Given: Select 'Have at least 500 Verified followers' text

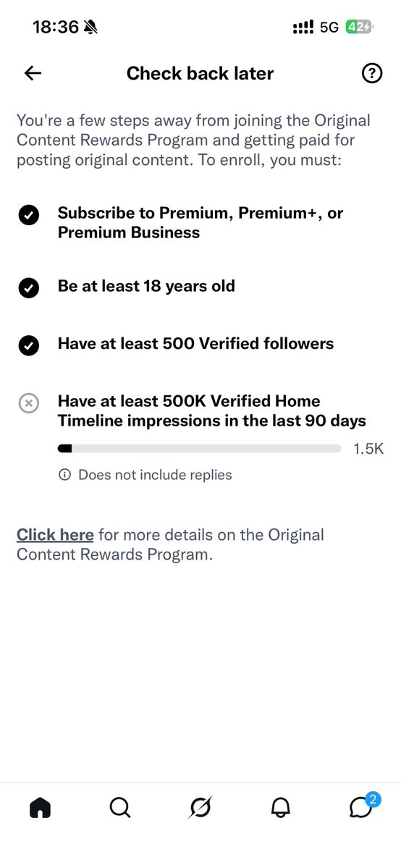Looking at the screenshot, I should (x=195, y=344).
